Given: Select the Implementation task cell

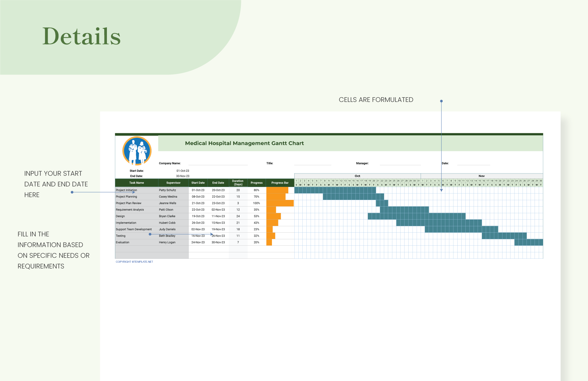Looking at the screenshot, I should [x=136, y=223].
